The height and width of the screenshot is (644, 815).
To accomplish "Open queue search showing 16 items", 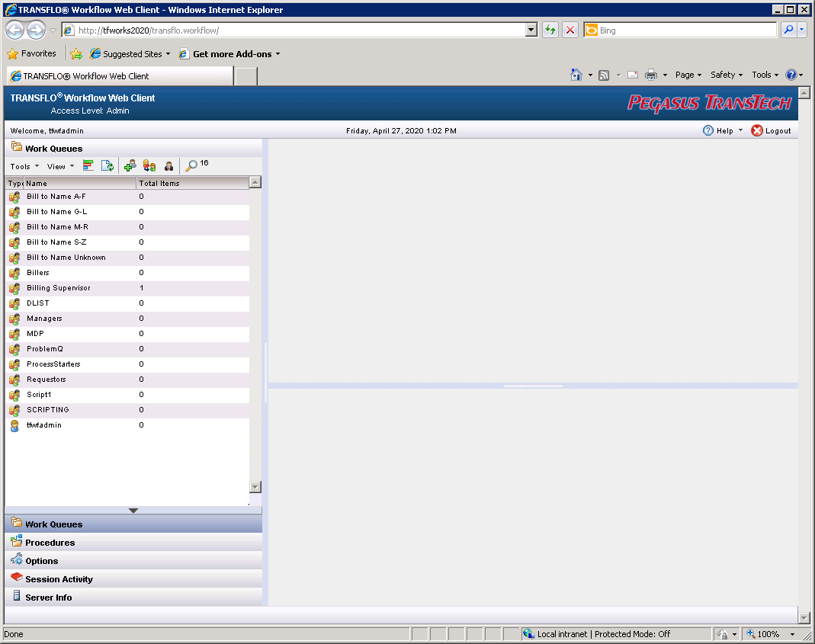I will pos(191,165).
